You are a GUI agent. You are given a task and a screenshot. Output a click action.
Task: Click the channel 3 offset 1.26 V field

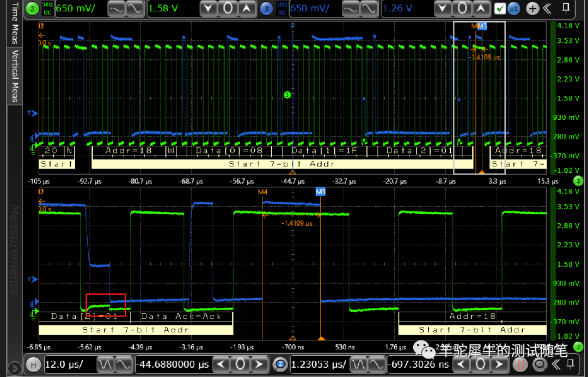point(405,8)
